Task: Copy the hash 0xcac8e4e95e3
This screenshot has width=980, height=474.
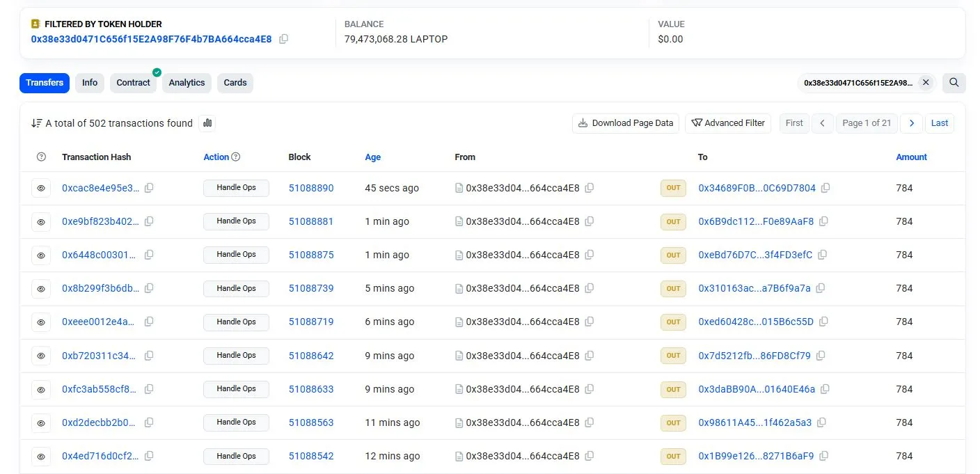Action: coord(149,188)
